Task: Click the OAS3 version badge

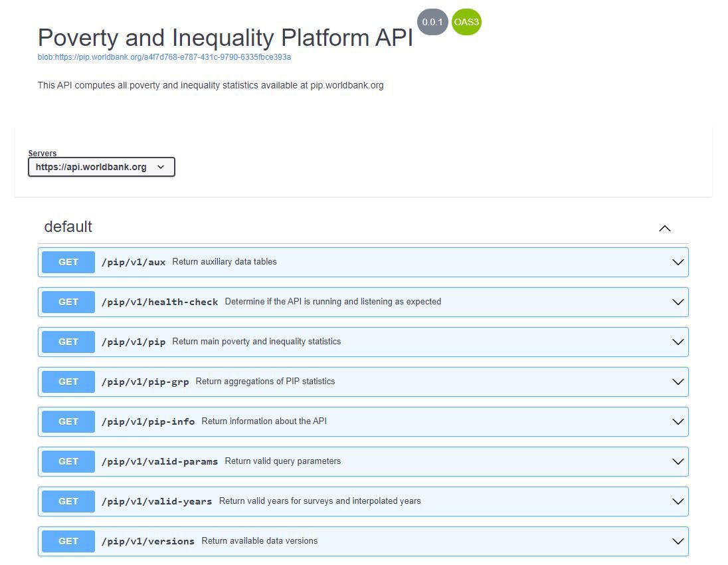Action: pos(466,22)
